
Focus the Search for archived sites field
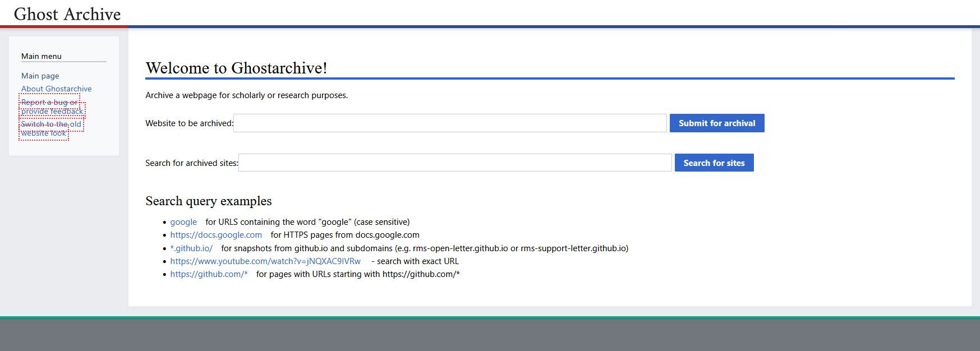coord(455,163)
